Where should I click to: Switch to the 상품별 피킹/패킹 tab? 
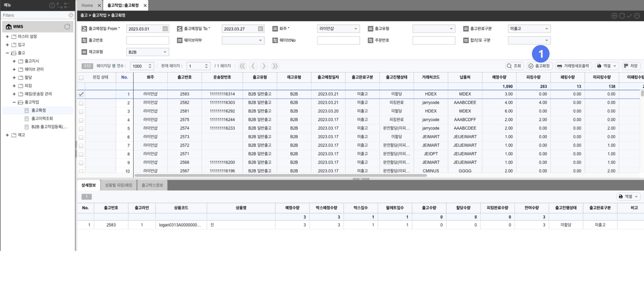(118, 185)
